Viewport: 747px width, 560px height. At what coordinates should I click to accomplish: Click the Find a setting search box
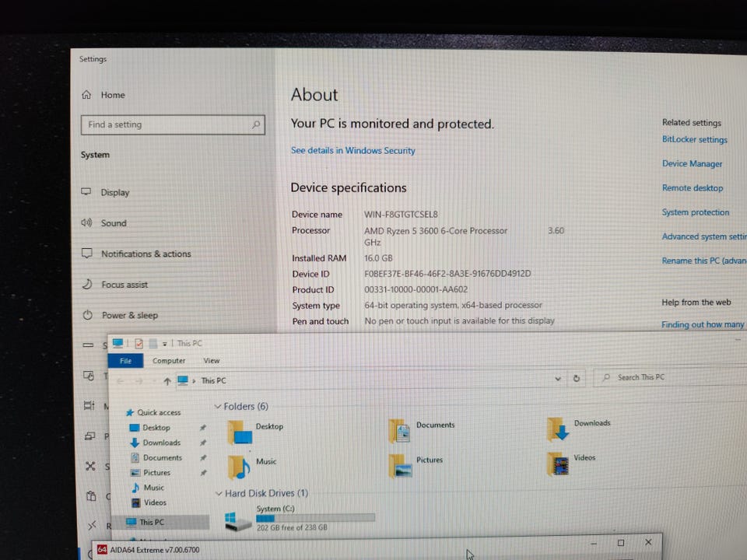(173, 124)
